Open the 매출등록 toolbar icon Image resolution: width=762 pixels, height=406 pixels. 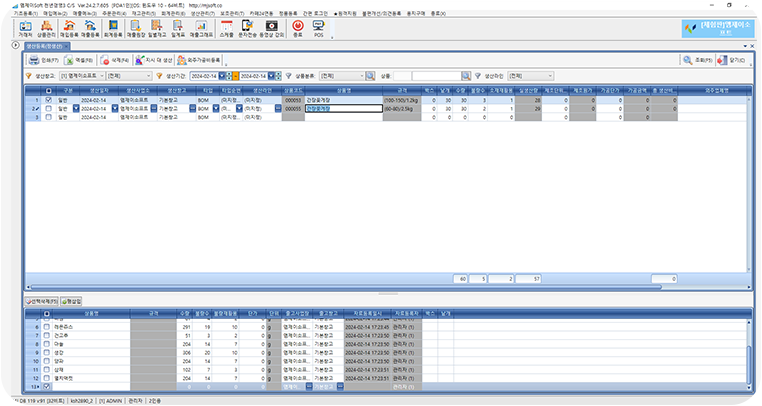click(x=90, y=29)
